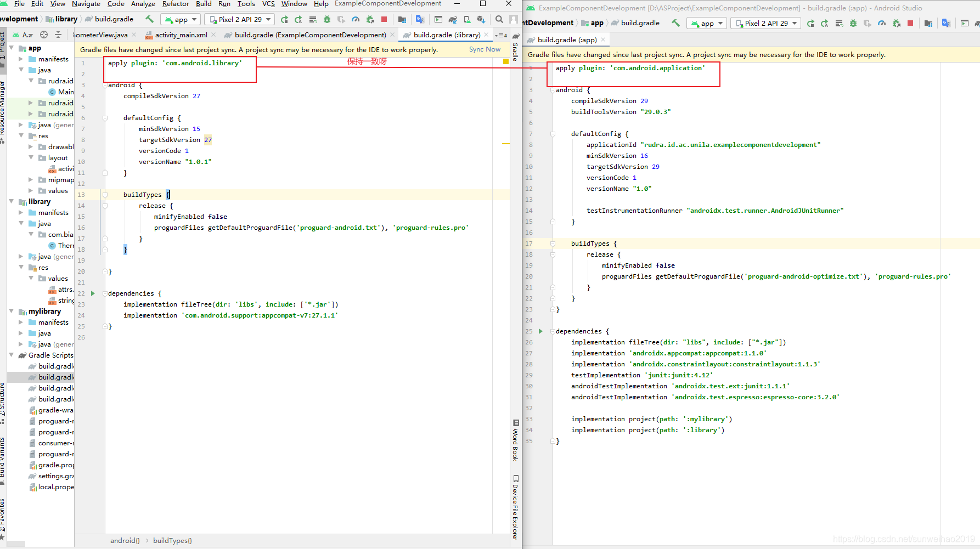980x549 pixels.
Task: Click the Run app icon in right window toolbar
Action: pyautogui.click(x=810, y=23)
